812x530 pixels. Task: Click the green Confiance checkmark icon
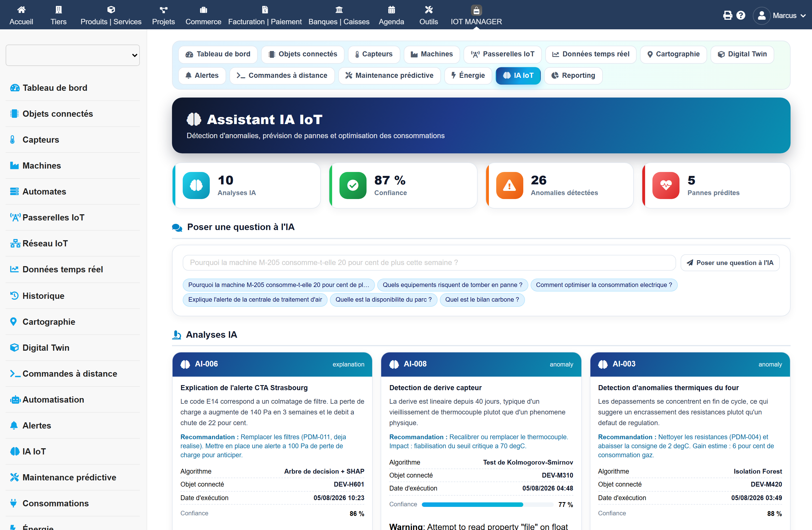pyautogui.click(x=353, y=185)
